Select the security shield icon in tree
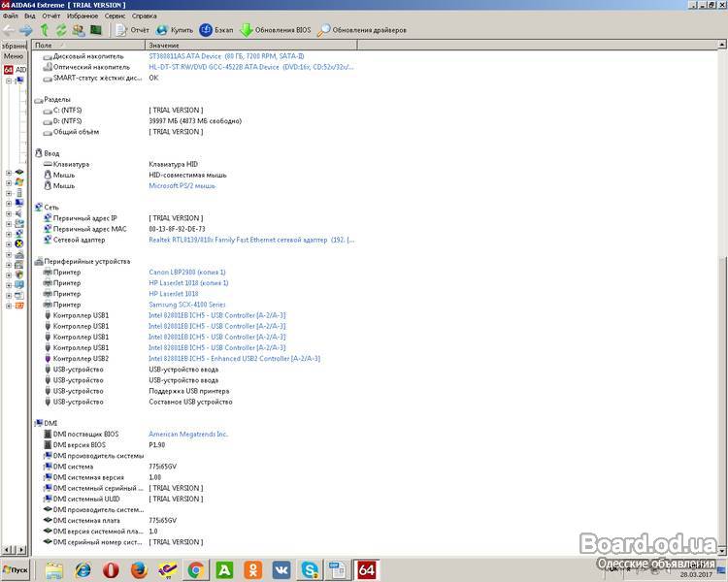728x582 pixels. click(x=19, y=275)
